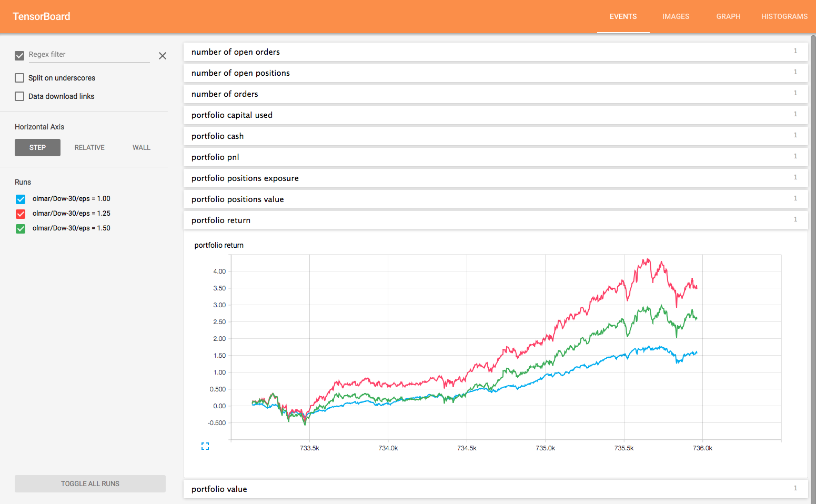Select WALL horizontal axis
Image resolution: width=816 pixels, height=504 pixels.
click(142, 147)
